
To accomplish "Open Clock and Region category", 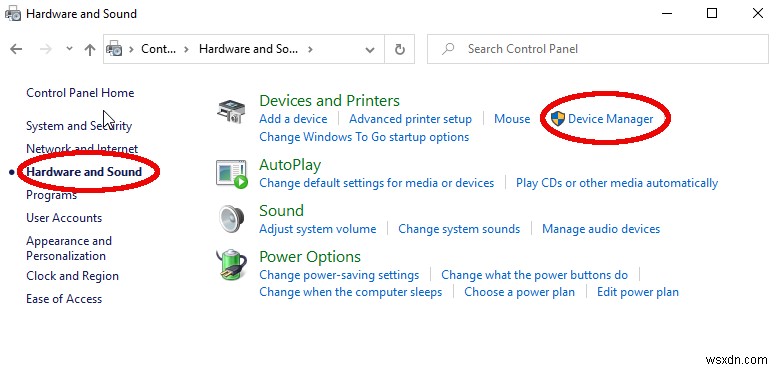I will click(x=72, y=276).
